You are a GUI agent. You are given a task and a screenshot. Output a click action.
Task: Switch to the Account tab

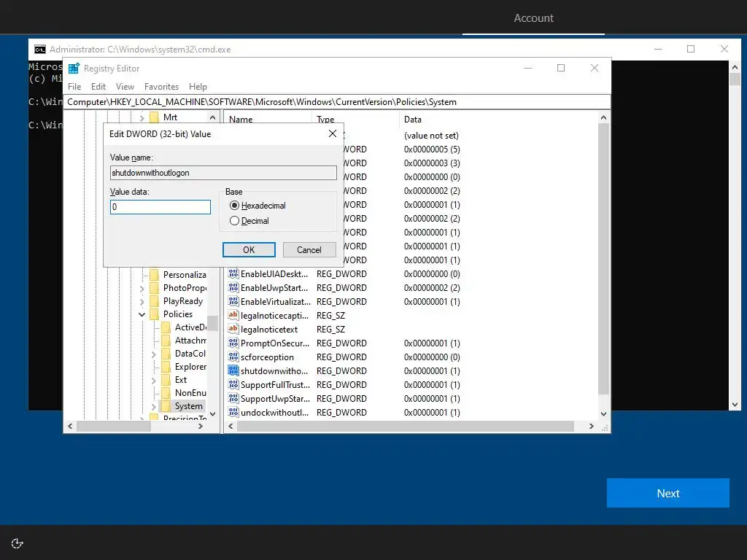coord(533,18)
